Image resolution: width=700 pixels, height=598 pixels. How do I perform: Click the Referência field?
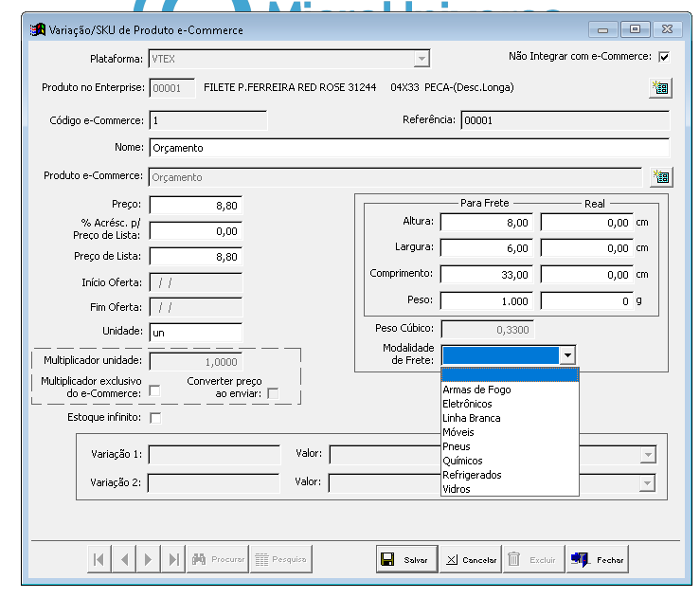pyautogui.click(x=565, y=120)
